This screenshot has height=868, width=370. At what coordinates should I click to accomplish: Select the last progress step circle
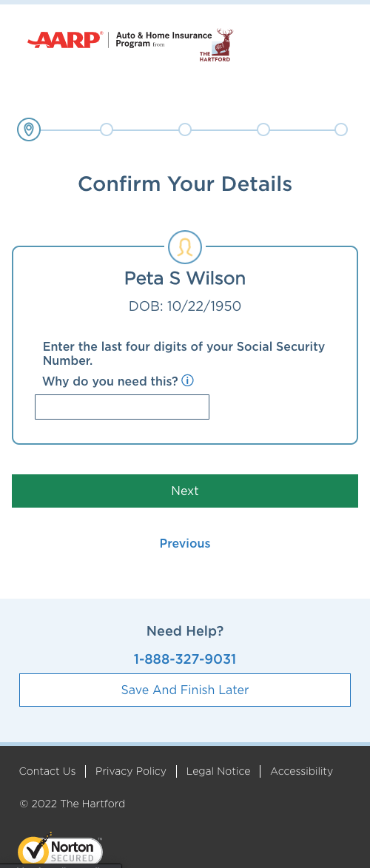tap(341, 129)
